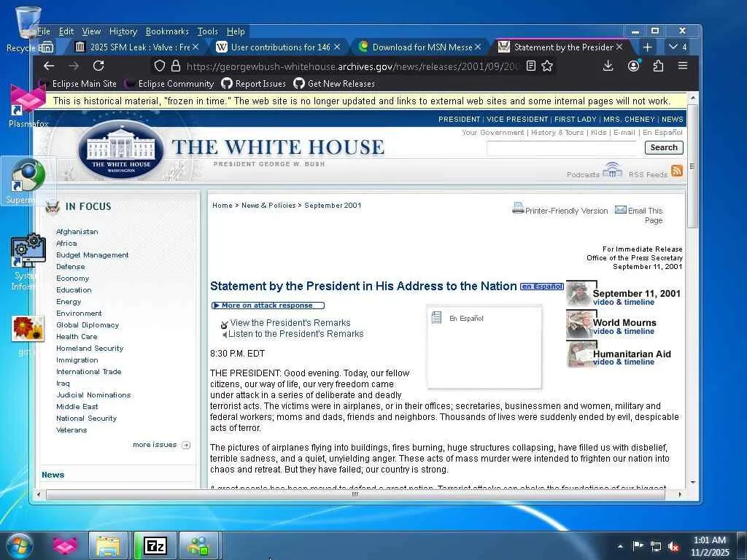Click the Show desktop strip by the clock

coord(743,545)
